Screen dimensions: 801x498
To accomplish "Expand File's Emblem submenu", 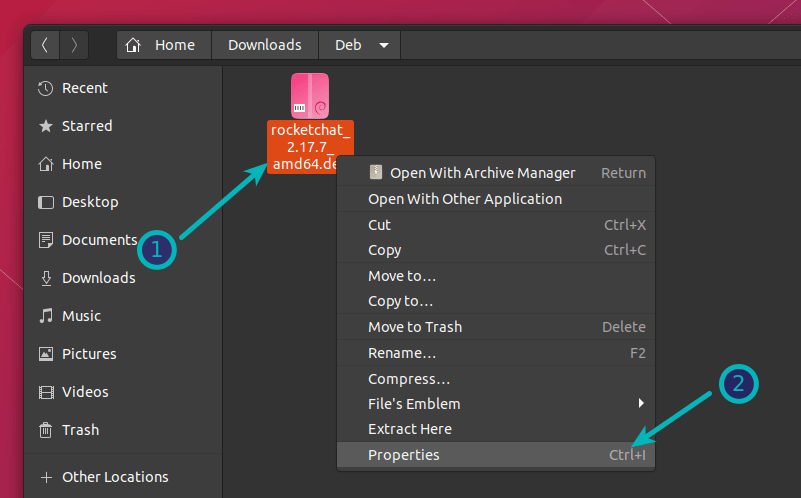I will tap(641, 404).
